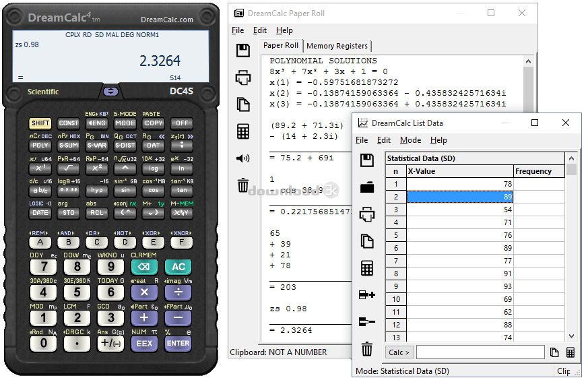Open the Mode menu in List Data window
This screenshot has width=588, height=380.
tap(410, 140)
